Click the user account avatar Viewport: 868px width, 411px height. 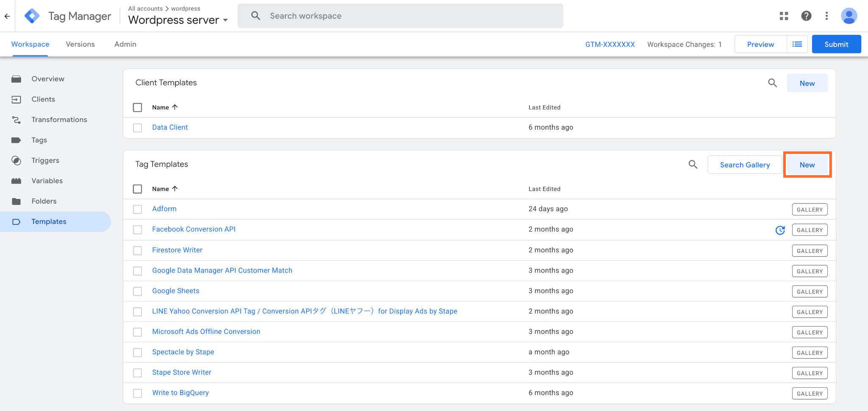(x=849, y=16)
